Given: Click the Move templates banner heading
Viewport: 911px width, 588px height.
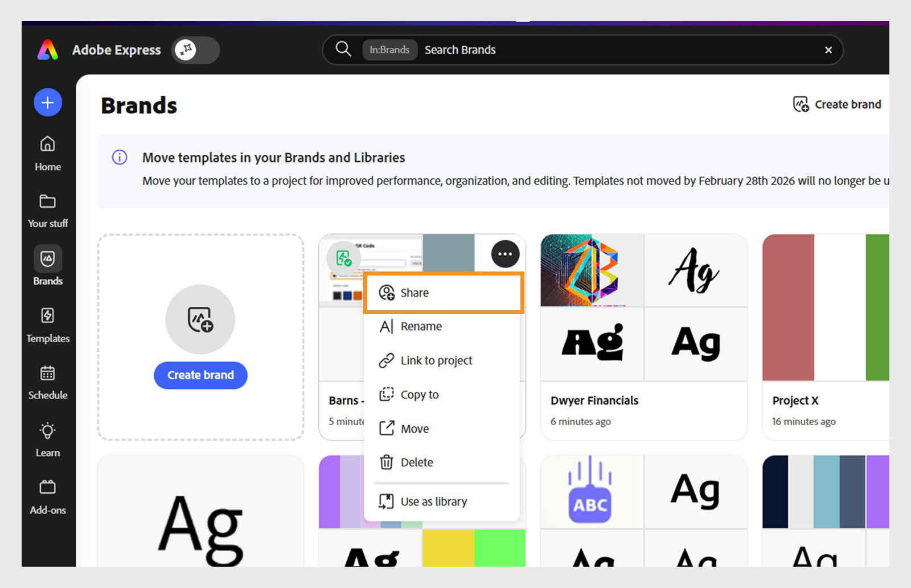Looking at the screenshot, I should tap(274, 157).
